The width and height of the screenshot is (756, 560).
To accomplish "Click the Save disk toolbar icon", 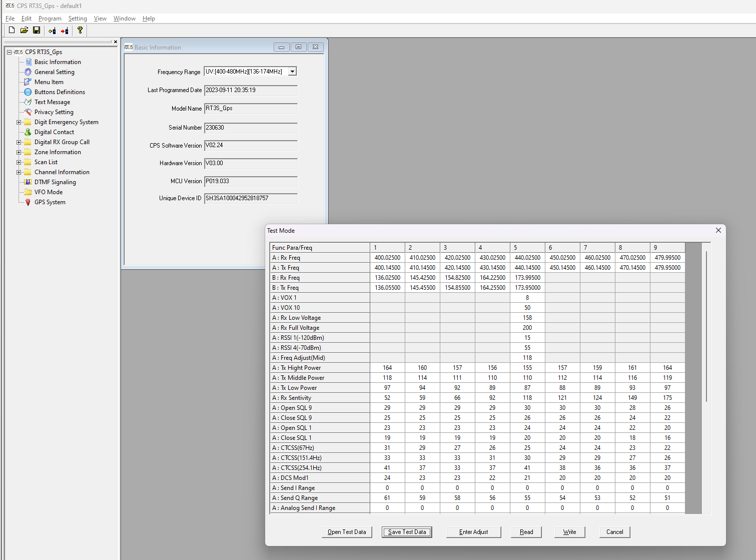I will pos(37,31).
